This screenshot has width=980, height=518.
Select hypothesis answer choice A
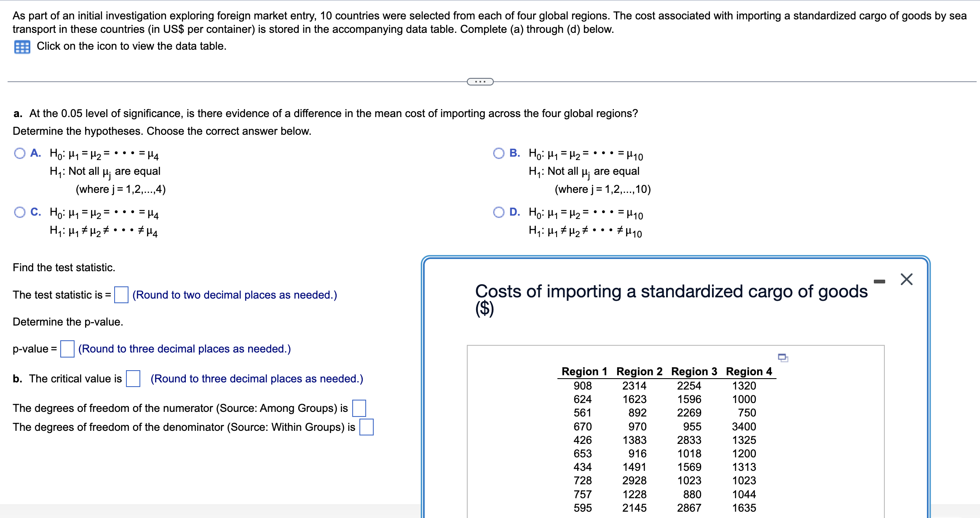tap(19, 153)
